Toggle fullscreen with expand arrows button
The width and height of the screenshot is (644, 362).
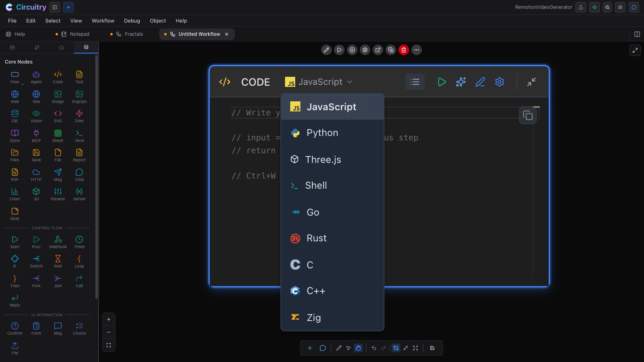[635, 50]
